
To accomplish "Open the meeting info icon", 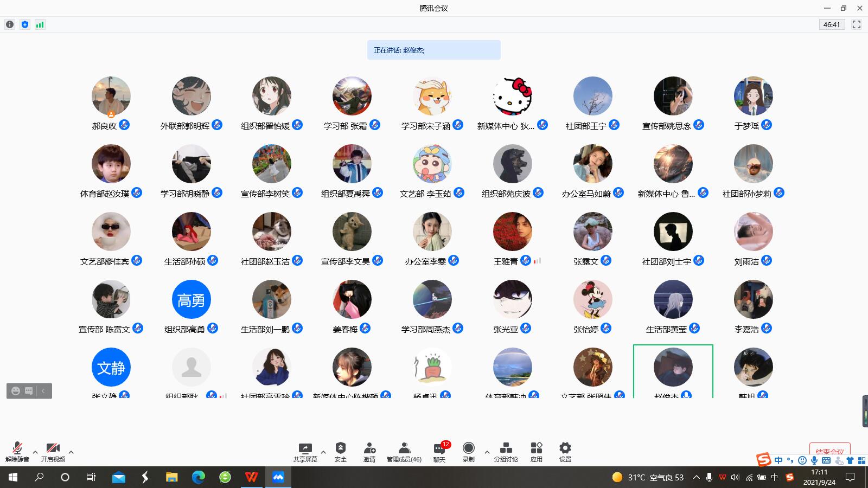I will point(10,24).
